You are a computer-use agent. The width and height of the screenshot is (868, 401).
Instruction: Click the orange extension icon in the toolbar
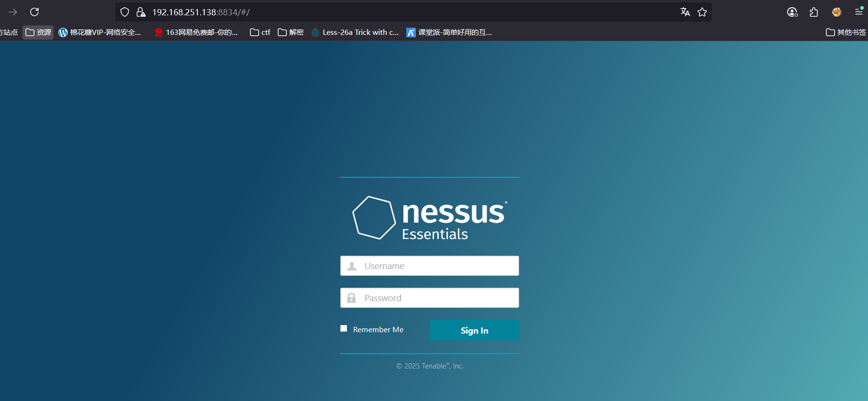[836, 12]
